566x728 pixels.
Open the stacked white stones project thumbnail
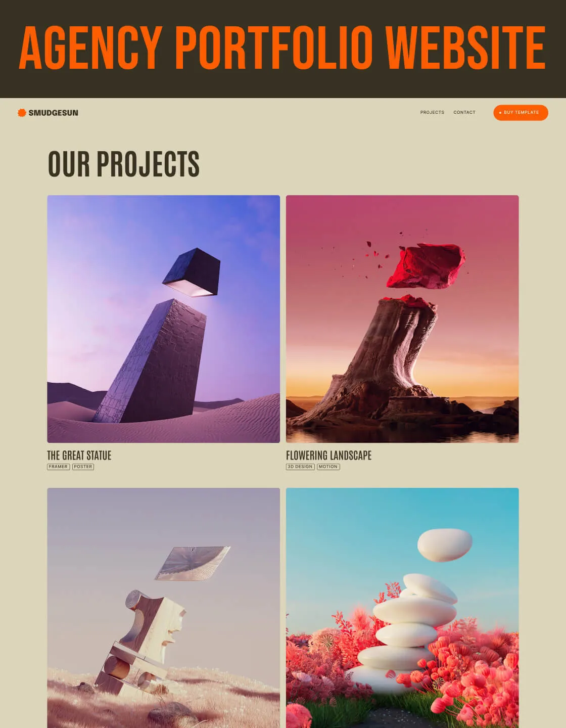coord(402,608)
